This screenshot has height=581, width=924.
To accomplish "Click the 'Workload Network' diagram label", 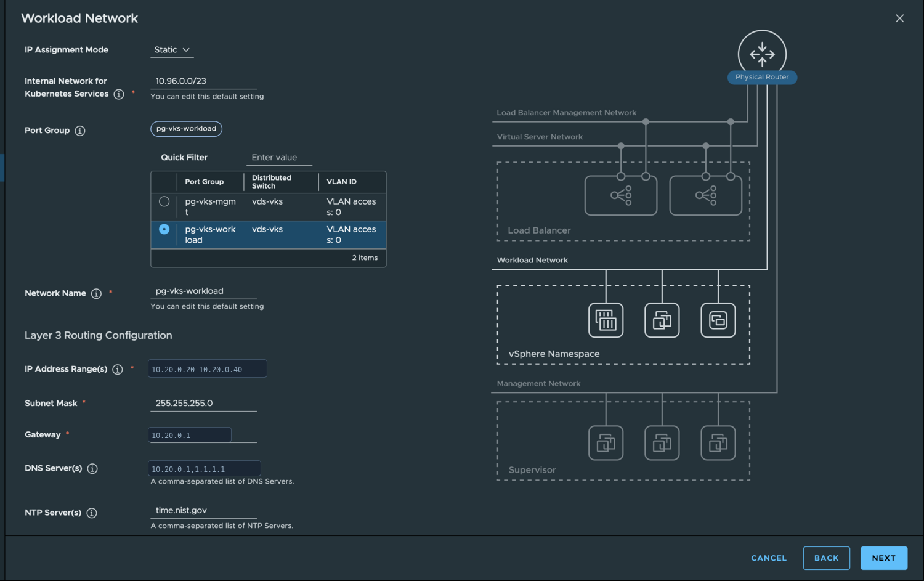I will pyautogui.click(x=532, y=260).
